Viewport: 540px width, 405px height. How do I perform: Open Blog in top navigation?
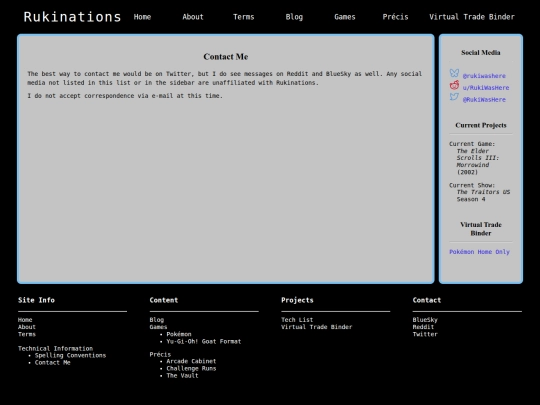coord(294,17)
